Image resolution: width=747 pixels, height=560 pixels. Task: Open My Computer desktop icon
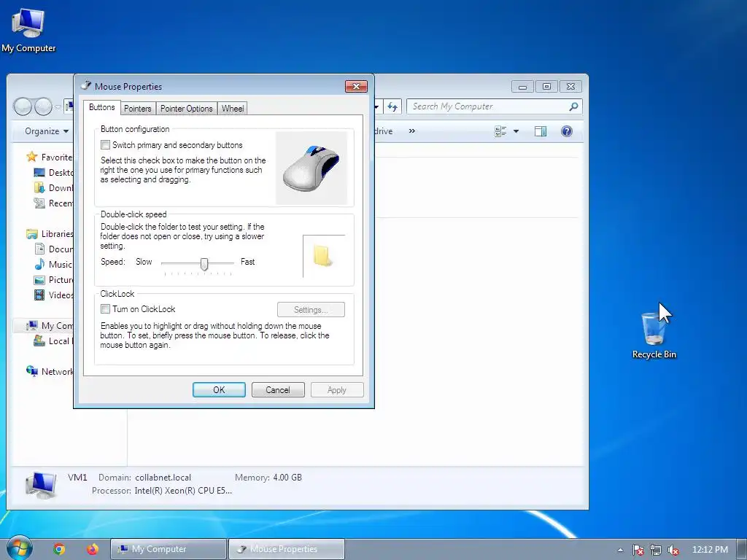(28, 31)
